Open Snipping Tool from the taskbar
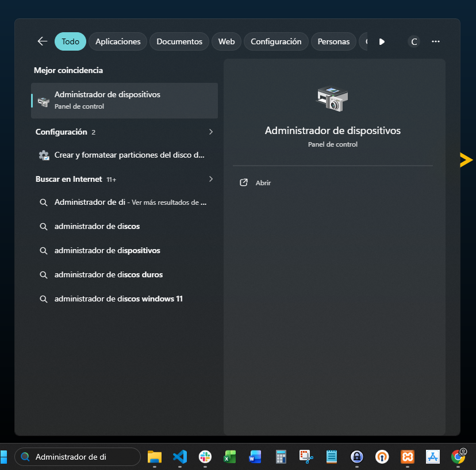The image size is (476, 470). pyautogui.click(x=306, y=457)
